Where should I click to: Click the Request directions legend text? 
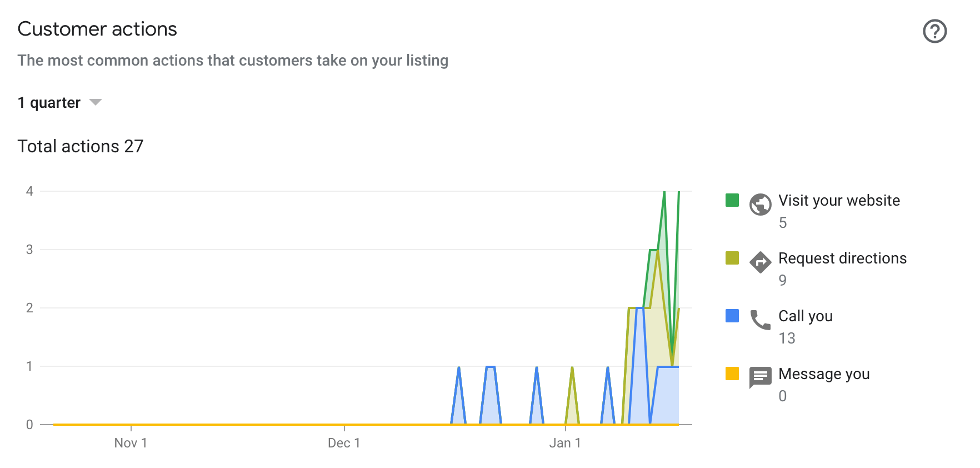[x=843, y=258]
